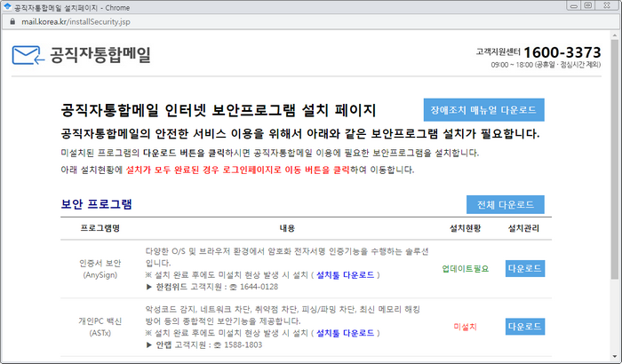622x364 pixels.
Task: Maximize the Chrome window
Action: [x=588, y=5]
